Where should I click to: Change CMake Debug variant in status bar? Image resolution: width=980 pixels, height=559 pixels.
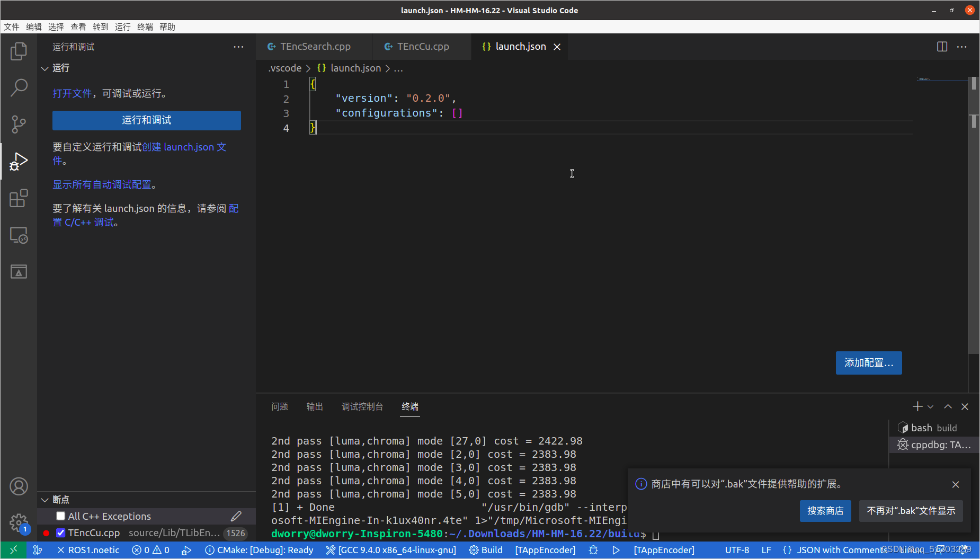click(x=259, y=550)
